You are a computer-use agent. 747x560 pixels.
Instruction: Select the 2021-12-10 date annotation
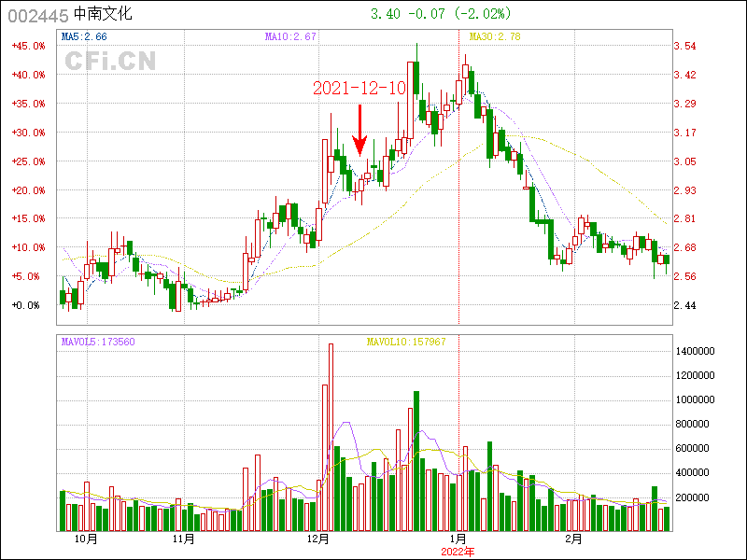point(359,89)
